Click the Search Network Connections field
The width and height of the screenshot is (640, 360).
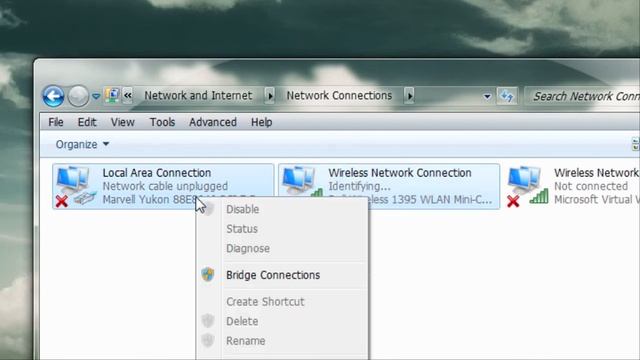[x=582, y=96]
